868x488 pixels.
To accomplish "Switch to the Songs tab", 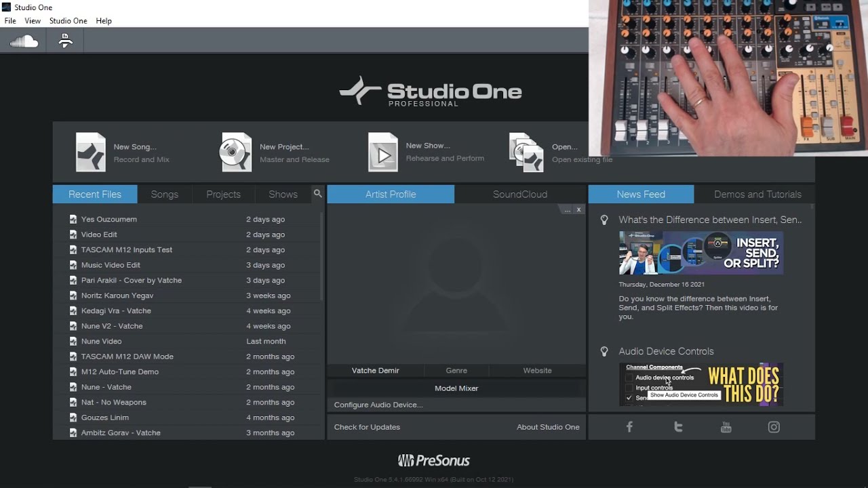I will [x=164, y=194].
